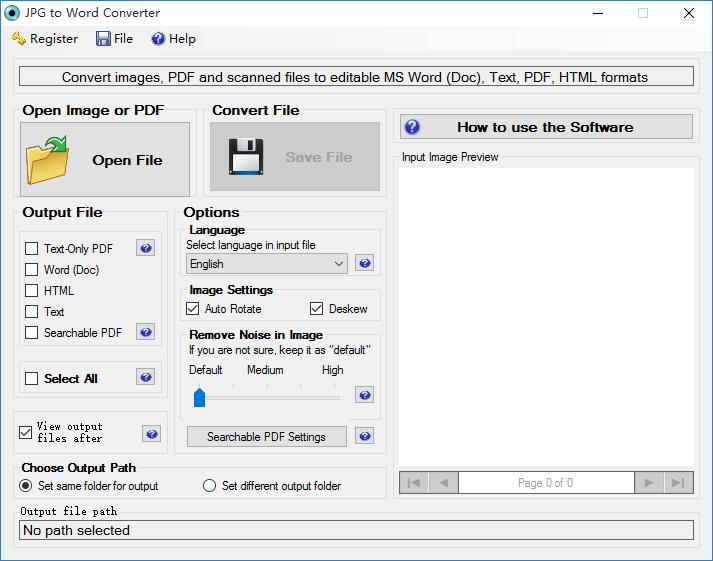Expand the English language dropdown

coord(266,264)
